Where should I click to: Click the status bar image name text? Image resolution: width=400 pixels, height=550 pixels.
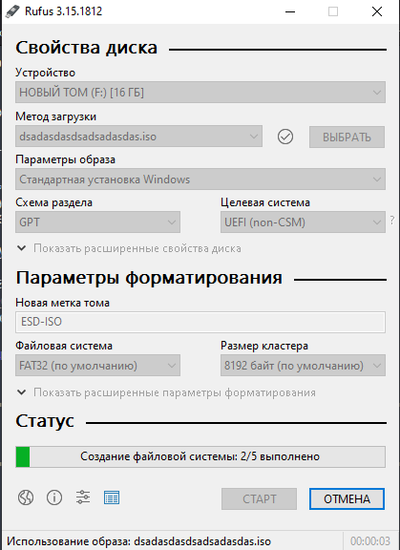tap(139, 541)
